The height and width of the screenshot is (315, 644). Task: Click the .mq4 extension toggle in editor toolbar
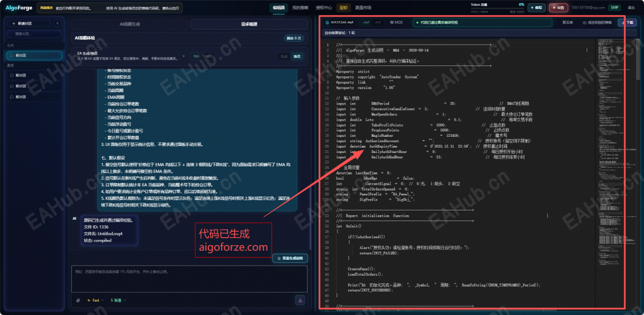[x=365, y=23]
